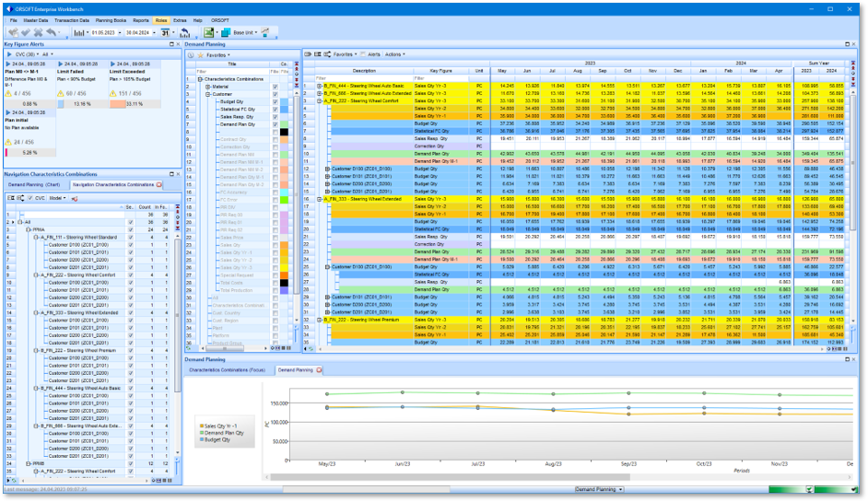
Task: Switch to Characteristics Combinations (Focus) tab
Action: [227, 369]
